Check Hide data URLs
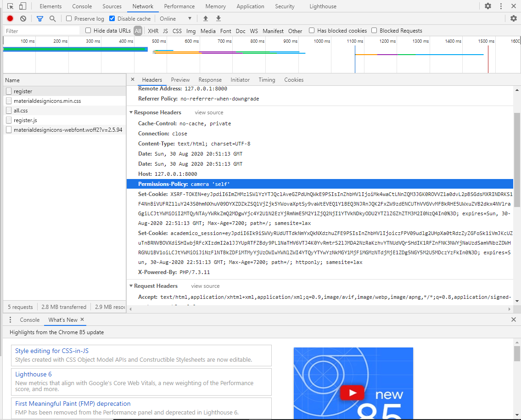Image resolution: width=521 pixels, height=420 pixels. pos(87,30)
